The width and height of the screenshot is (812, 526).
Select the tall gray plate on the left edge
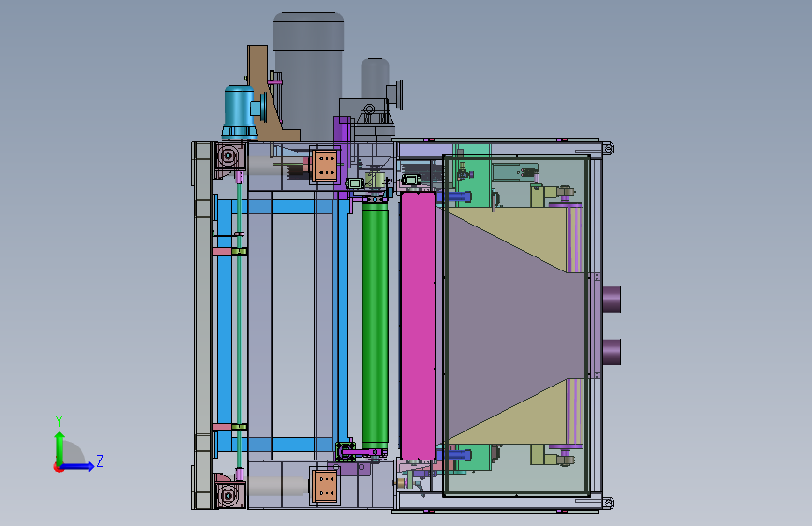point(202,326)
